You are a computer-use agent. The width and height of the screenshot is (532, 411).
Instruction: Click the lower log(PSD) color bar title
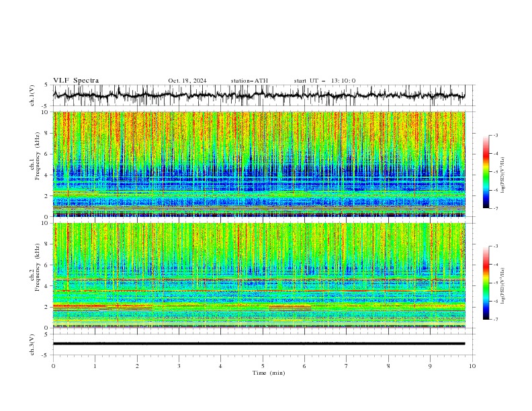click(x=503, y=285)
